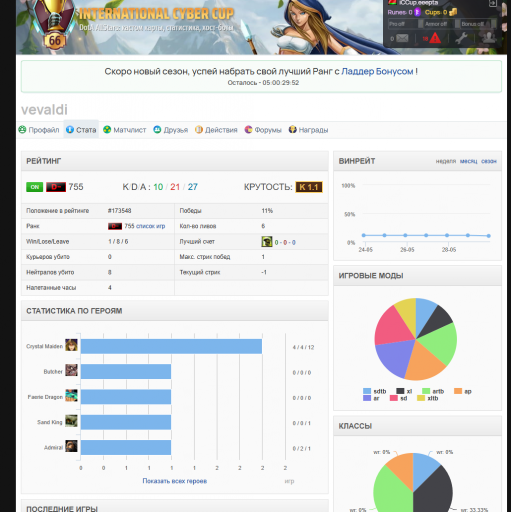Screen dimensions: 511x512
Task: Click the vevaldi profile name
Action: 44,110
